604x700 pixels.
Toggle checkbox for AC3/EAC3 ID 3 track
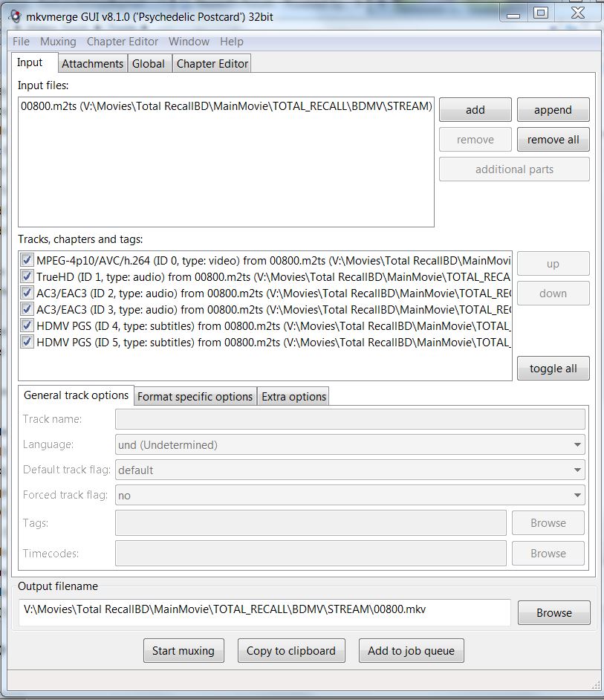point(27,309)
